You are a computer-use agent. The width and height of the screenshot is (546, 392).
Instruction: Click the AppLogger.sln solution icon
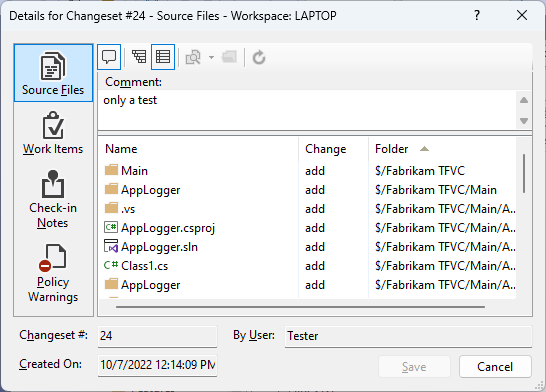pyautogui.click(x=111, y=246)
